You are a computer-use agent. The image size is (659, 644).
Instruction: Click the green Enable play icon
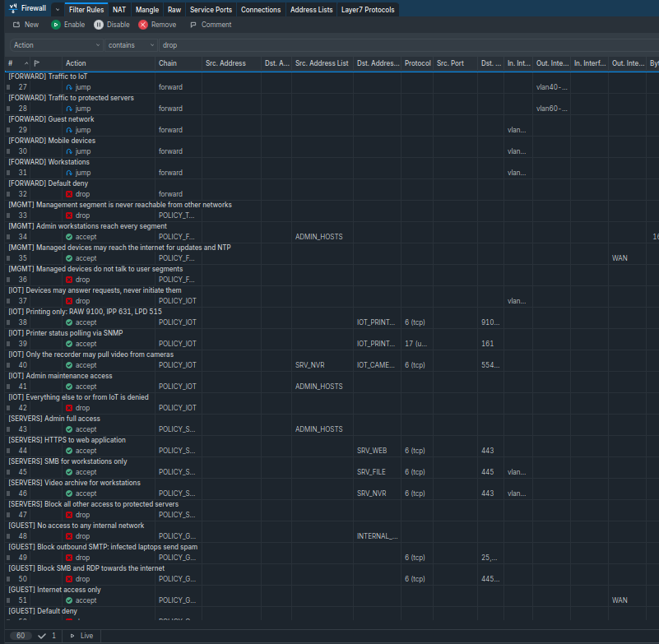(x=55, y=25)
